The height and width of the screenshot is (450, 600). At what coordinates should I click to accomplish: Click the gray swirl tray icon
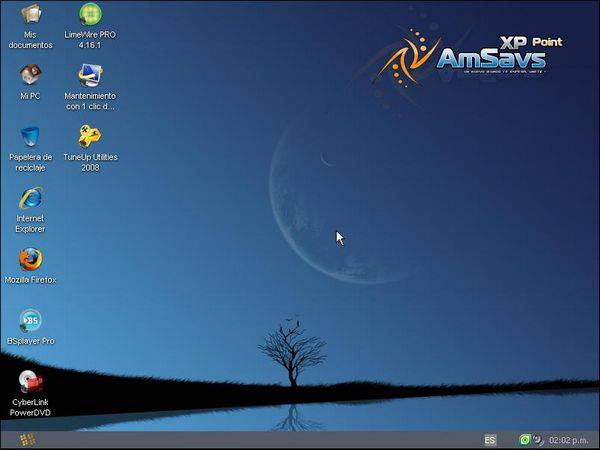pos(538,440)
